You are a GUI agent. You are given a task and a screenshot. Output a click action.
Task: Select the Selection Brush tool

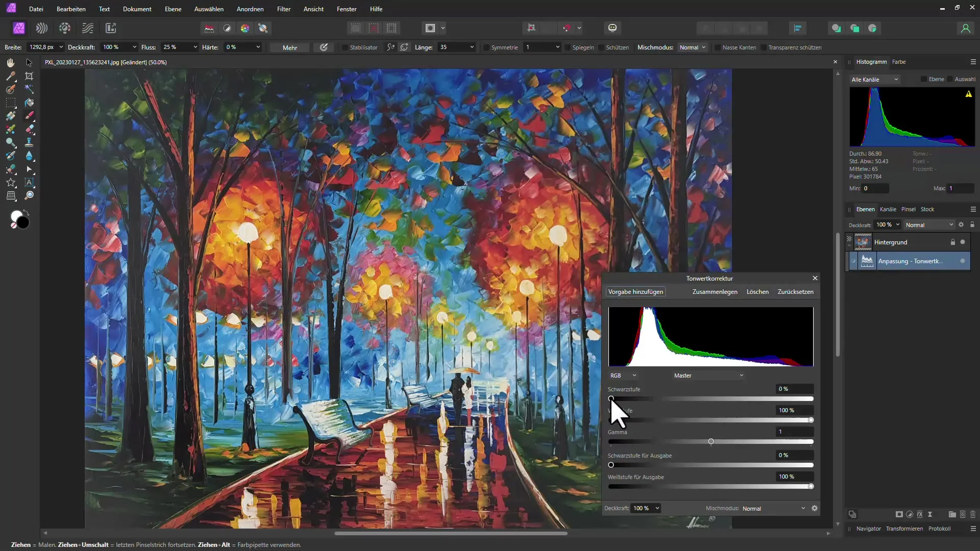(11, 89)
